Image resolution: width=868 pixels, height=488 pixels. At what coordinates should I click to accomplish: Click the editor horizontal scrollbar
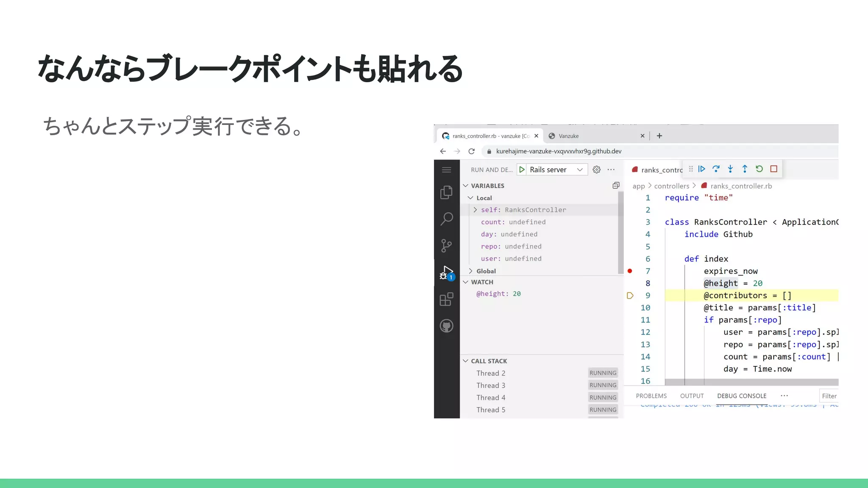[751, 382]
